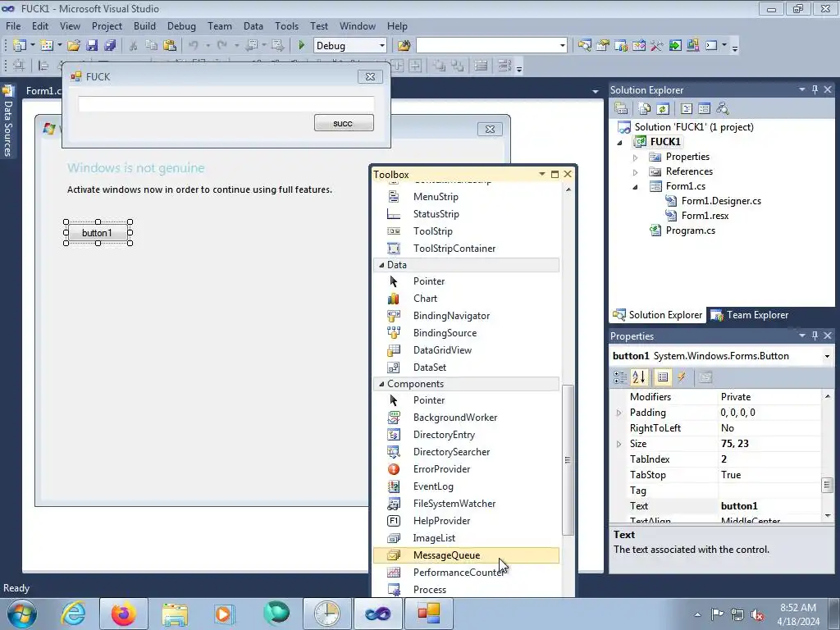840x630 pixels.
Task: Open the Build menu
Action: point(144,25)
